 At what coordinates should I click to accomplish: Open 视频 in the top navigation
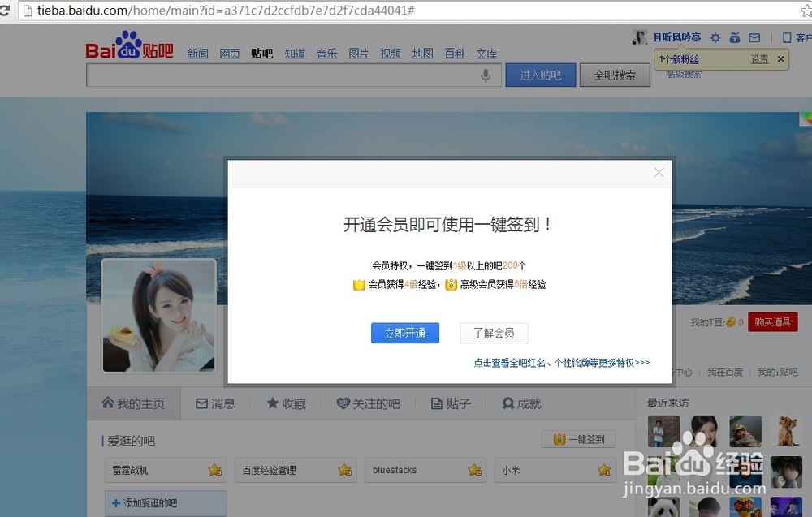[x=391, y=54]
